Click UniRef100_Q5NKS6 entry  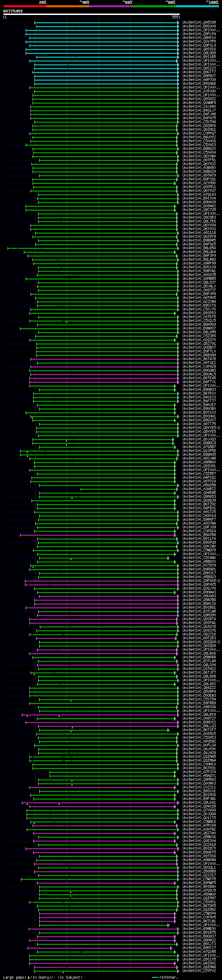pyautogui.click(x=199, y=837)
